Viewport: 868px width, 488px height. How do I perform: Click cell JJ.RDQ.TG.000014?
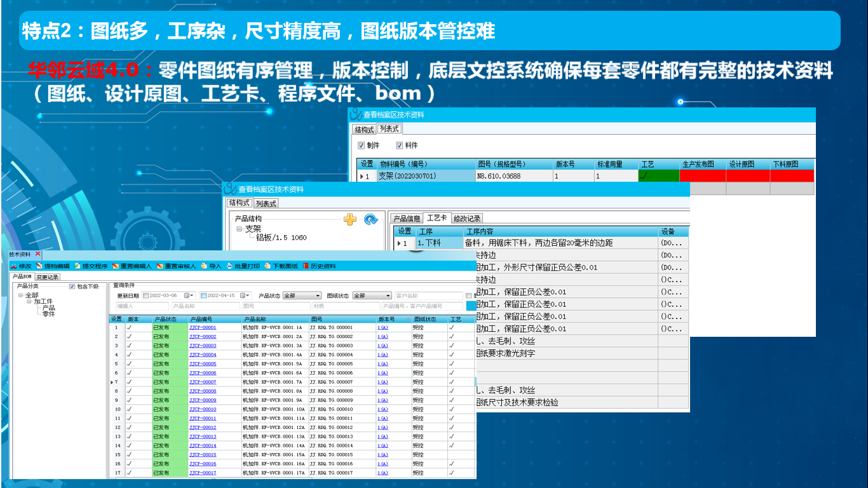tap(343, 445)
